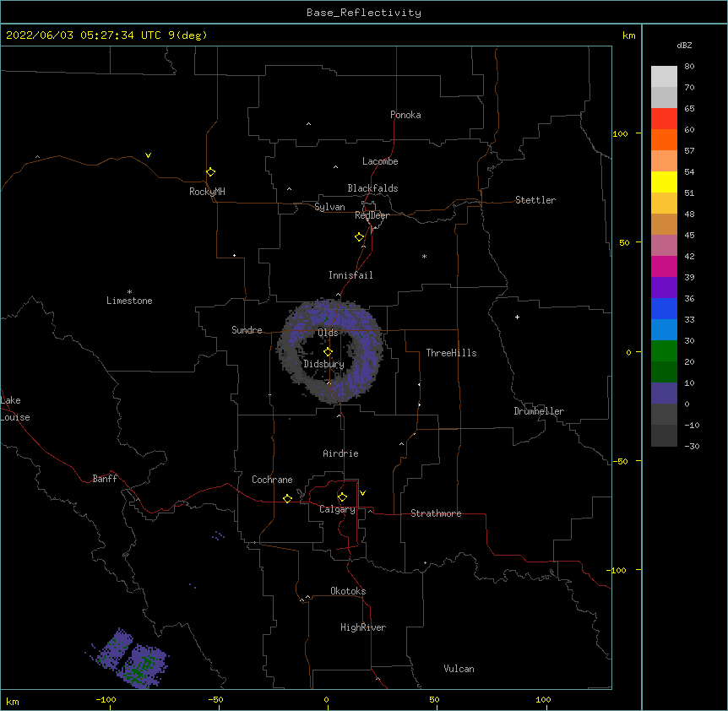Viewport: 728px width, 711px height.
Task: Click the Airdrie city label
Action: pos(341,453)
